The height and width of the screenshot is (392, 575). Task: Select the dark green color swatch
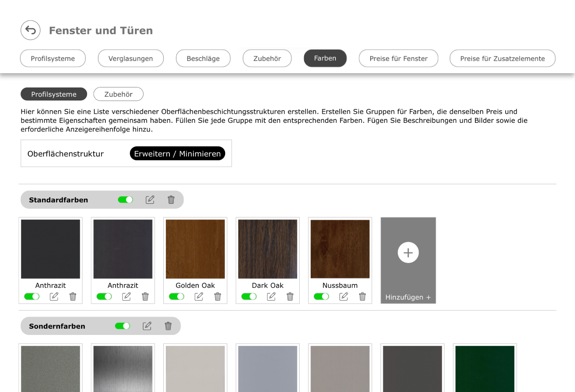[x=485, y=368]
